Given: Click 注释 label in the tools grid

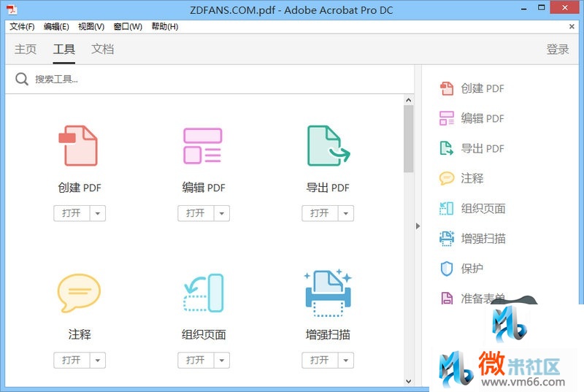Looking at the screenshot, I should click(80, 334).
